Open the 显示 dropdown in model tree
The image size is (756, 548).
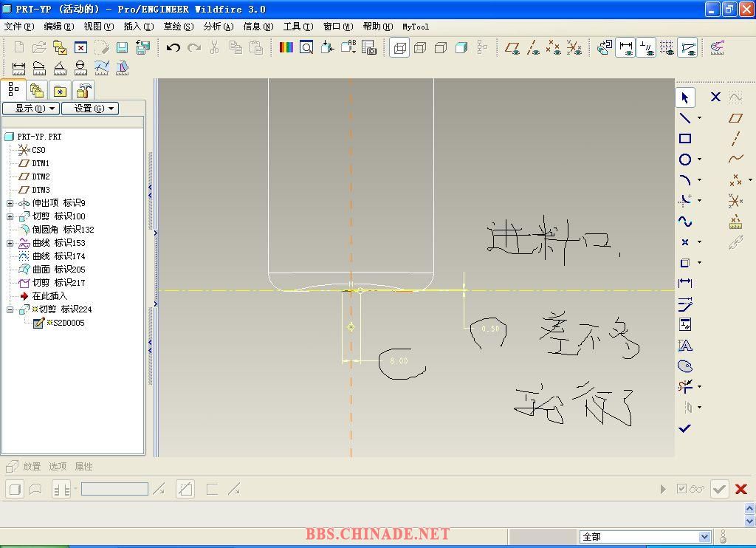[x=30, y=109]
